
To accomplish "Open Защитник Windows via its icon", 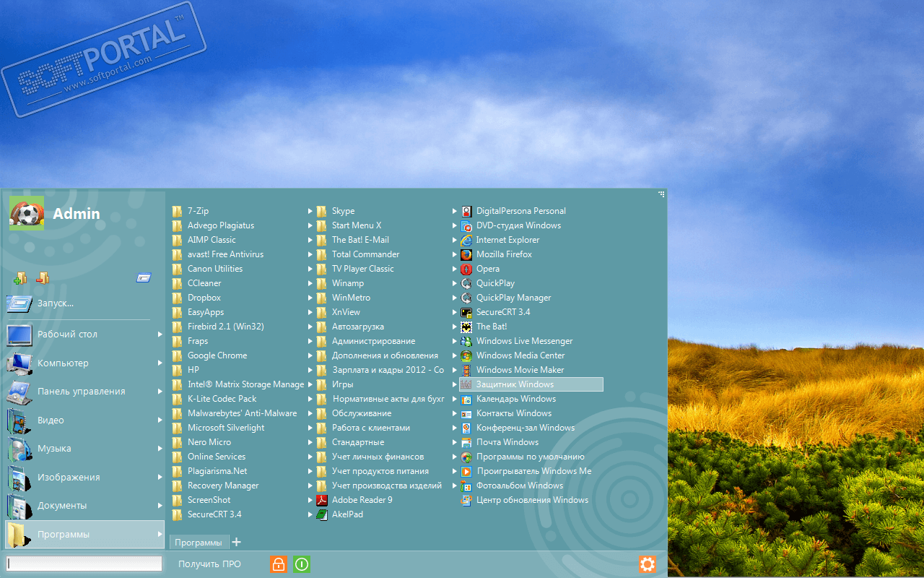I will [466, 384].
